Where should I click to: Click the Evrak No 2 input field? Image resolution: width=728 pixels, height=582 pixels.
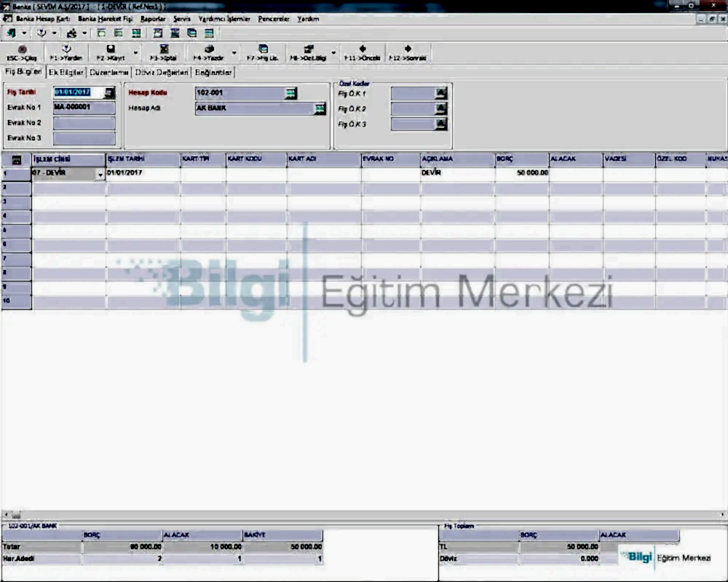[84, 123]
